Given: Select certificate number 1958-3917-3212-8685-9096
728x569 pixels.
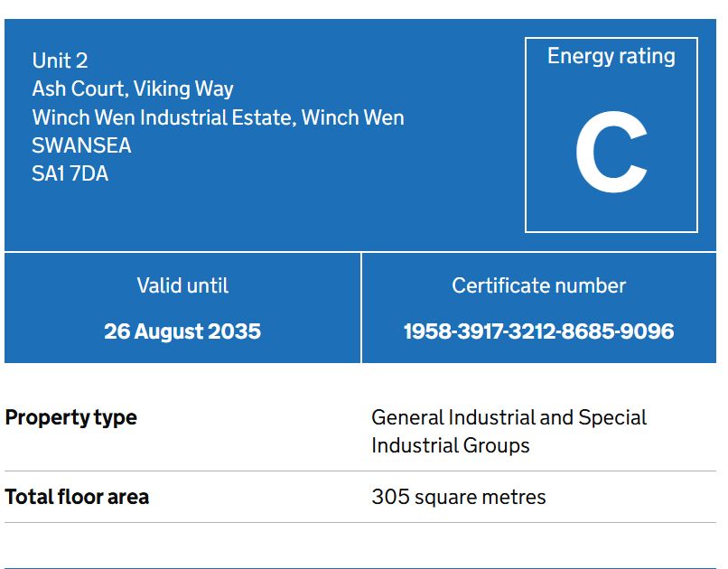Looking at the screenshot, I should [538, 331].
